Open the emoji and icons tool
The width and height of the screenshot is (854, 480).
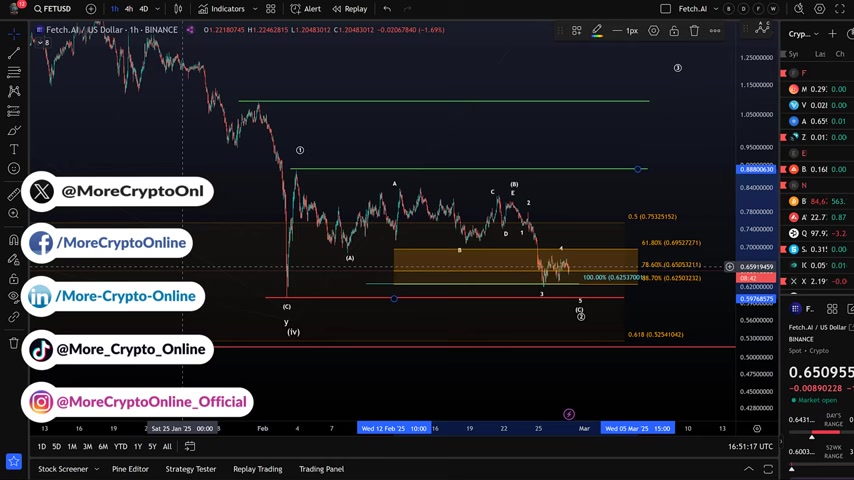point(14,168)
